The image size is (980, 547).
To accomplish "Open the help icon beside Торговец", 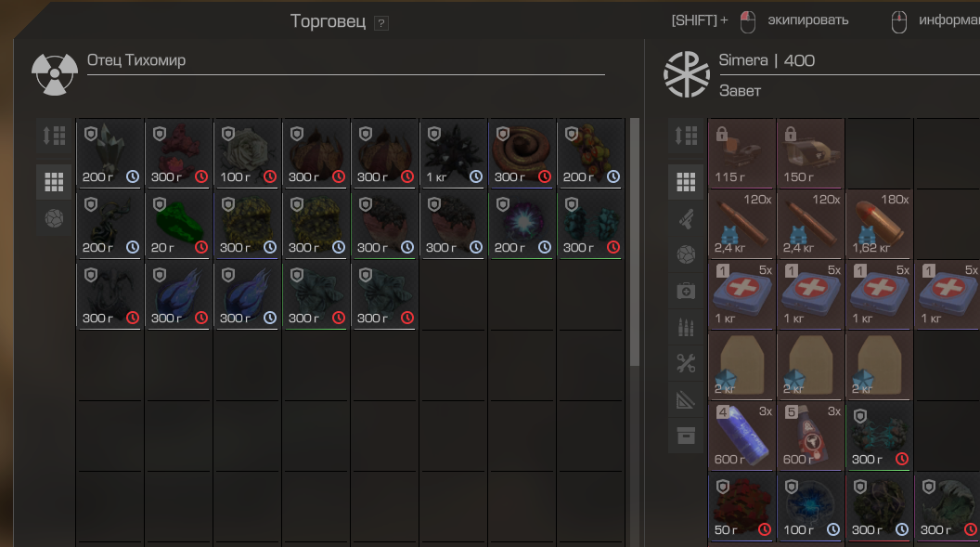I will click(x=380, y=23).
